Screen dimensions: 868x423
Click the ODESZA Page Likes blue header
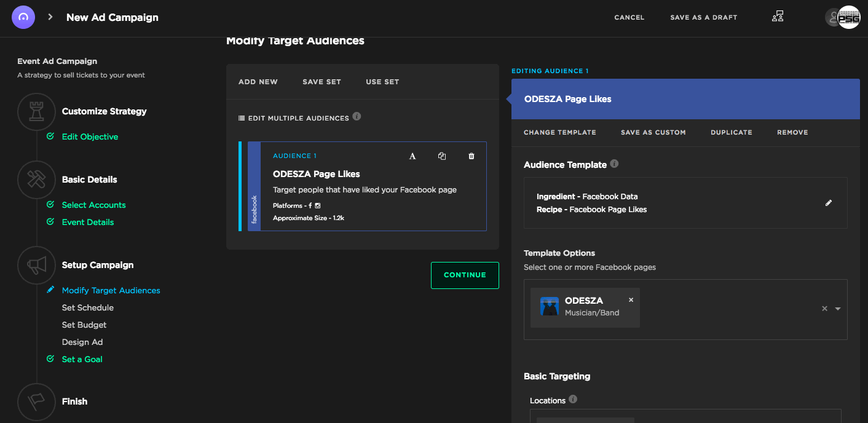pyautogui.click(x=685, y=99)
